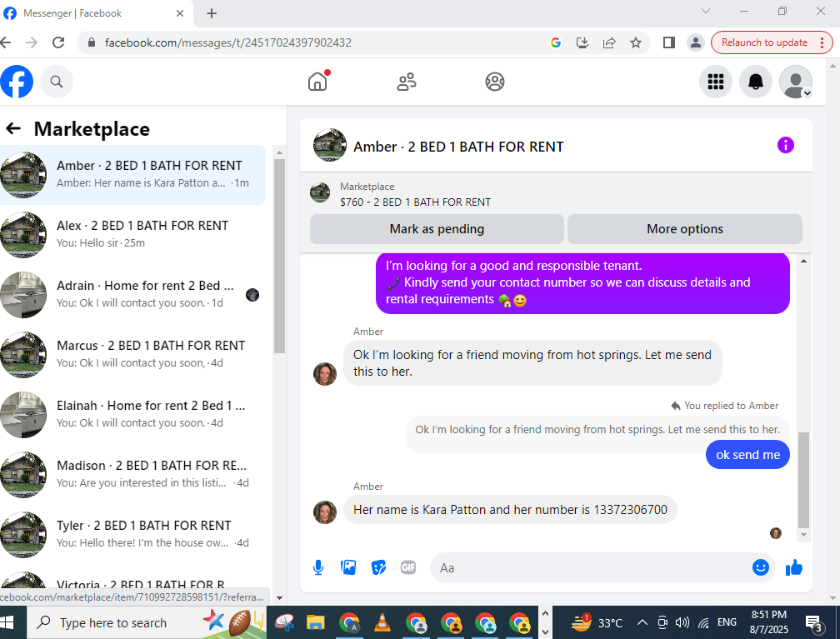The height and width of the screenshot is (639, 840).
Task: Click Amber's avatar beside Kara Patton message
Action: [325, 512]
